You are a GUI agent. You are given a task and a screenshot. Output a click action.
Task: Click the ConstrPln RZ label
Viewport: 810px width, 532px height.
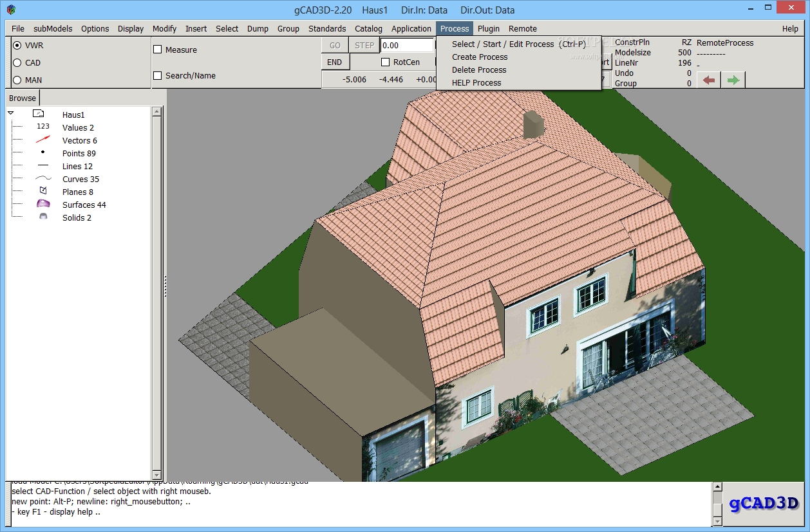(x=653, y=42)
